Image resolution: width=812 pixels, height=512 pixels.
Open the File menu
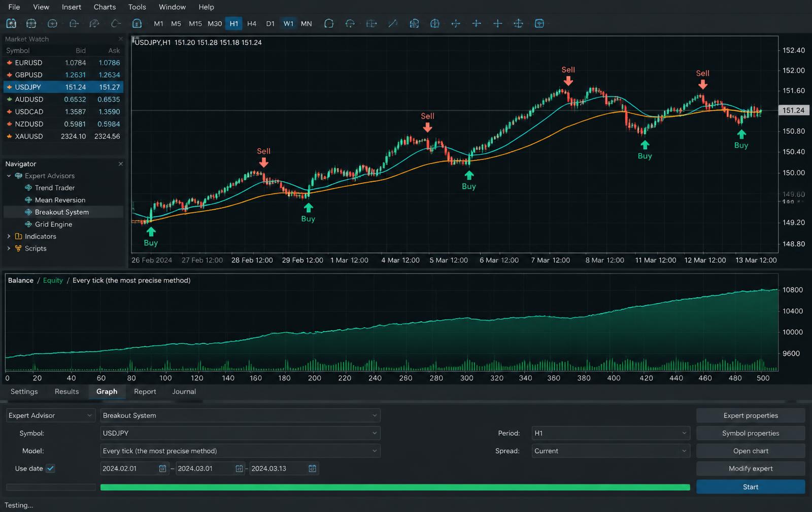14,7
